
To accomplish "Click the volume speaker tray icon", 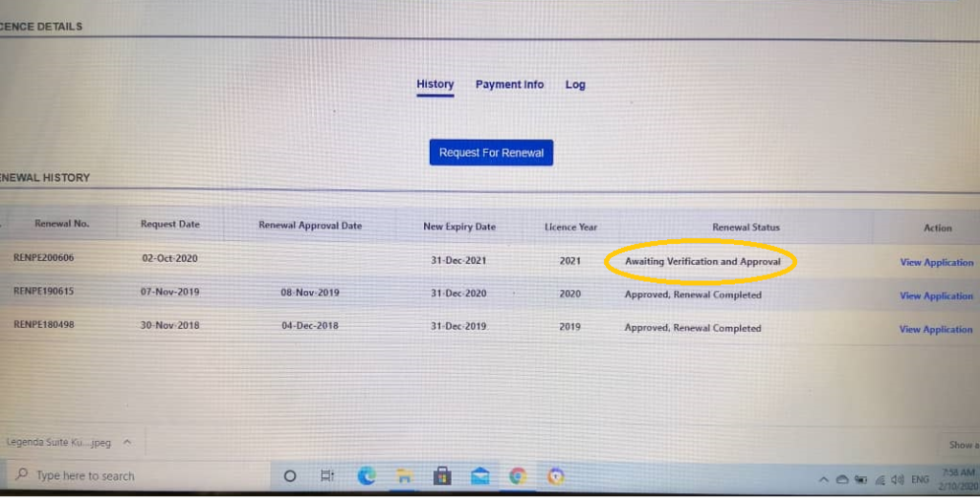I will [x=898, y=480].
